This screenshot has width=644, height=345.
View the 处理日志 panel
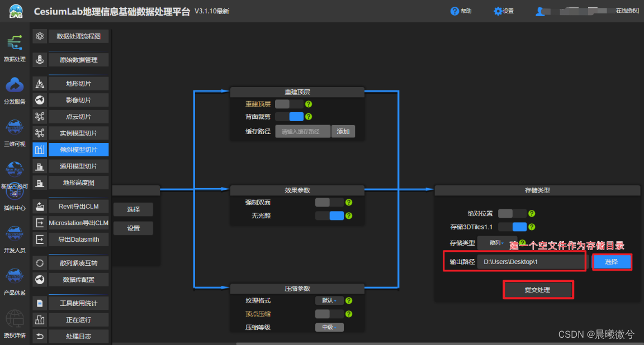click(78, 336)
